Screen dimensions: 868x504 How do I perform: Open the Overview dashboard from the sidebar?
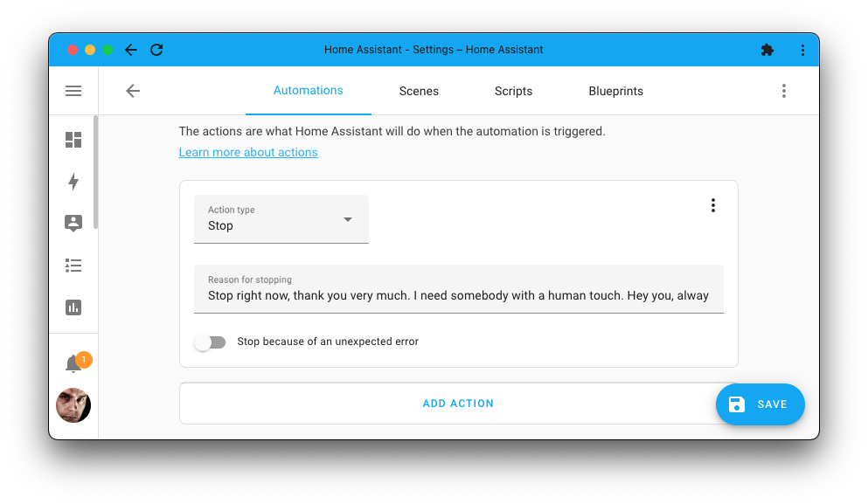(x=73, y=140)
